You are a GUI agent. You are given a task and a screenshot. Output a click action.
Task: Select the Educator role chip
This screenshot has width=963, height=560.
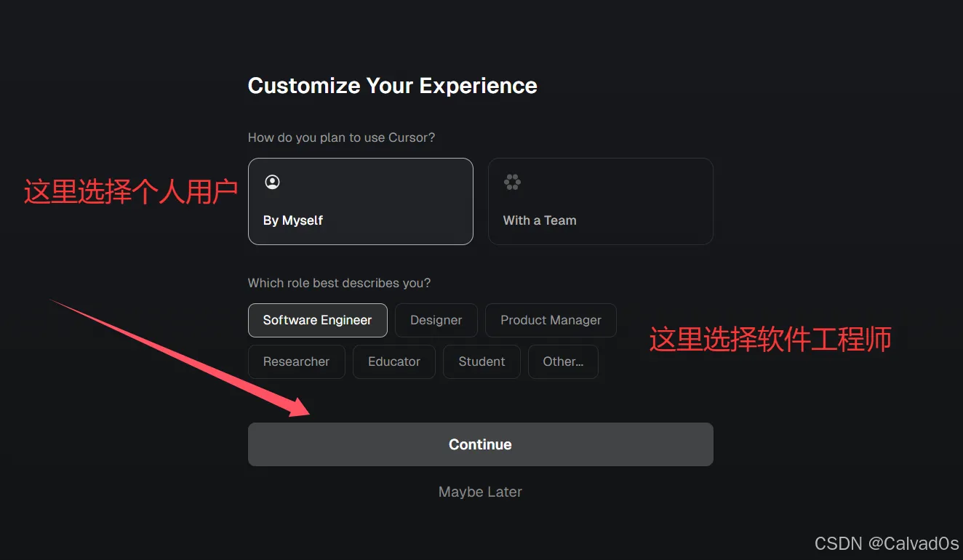tap(394, 361)
